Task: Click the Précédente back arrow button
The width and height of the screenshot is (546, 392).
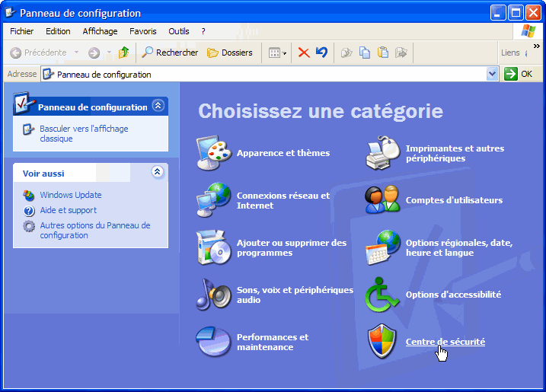Action: pyautogui.click(x=38, y=53)
